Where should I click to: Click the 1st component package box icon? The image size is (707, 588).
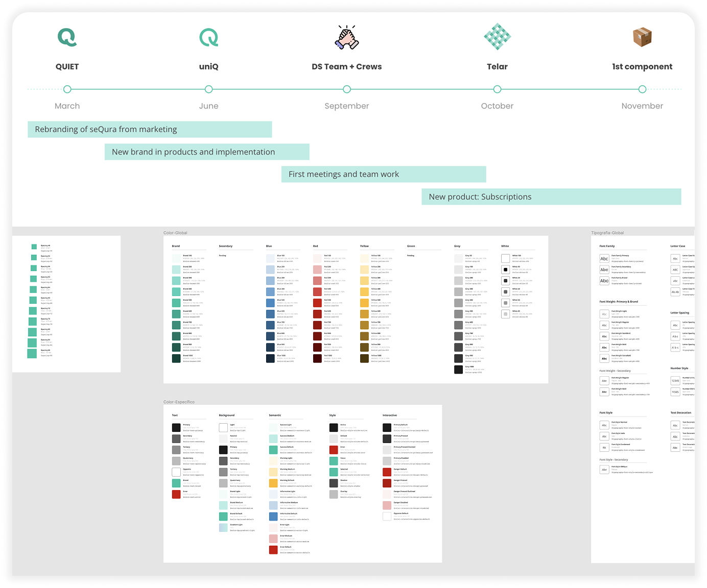pyautogui.click(x=642, y=37)
